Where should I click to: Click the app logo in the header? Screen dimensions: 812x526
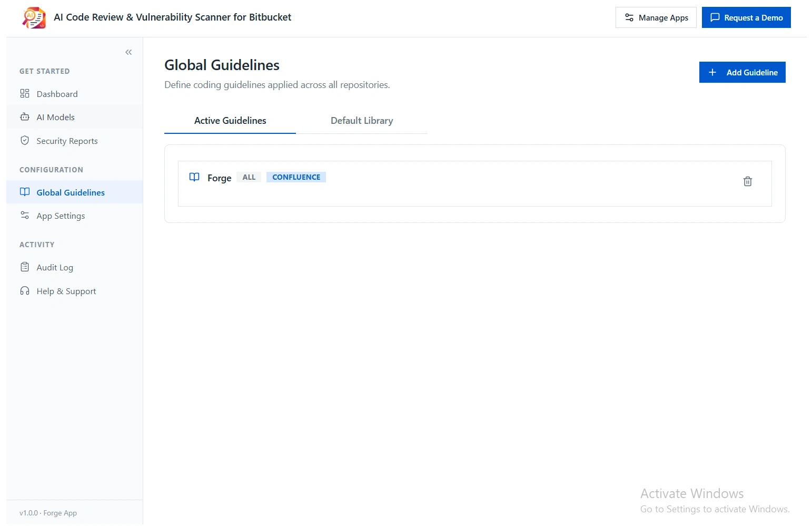33,17
